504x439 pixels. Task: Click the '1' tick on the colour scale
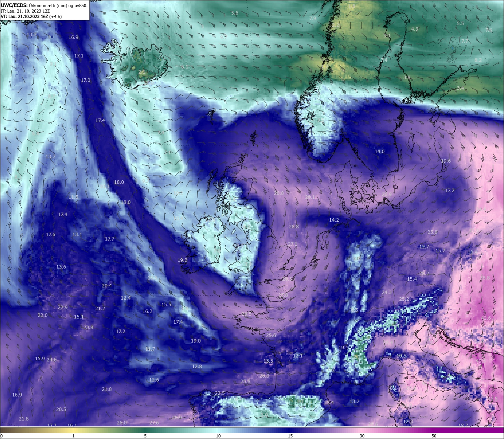pyautogui.click(x=74, y=436)
